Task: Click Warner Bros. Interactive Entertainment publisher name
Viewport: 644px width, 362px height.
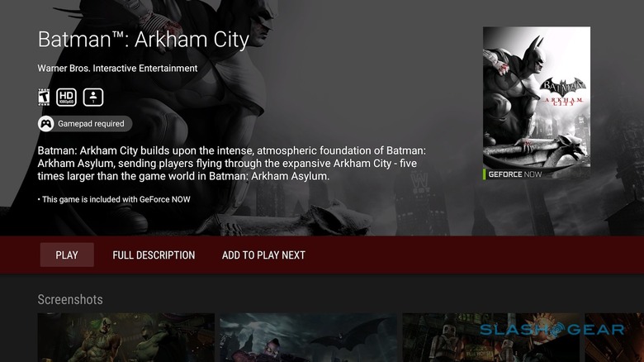Action: click(x=117, y=69)
